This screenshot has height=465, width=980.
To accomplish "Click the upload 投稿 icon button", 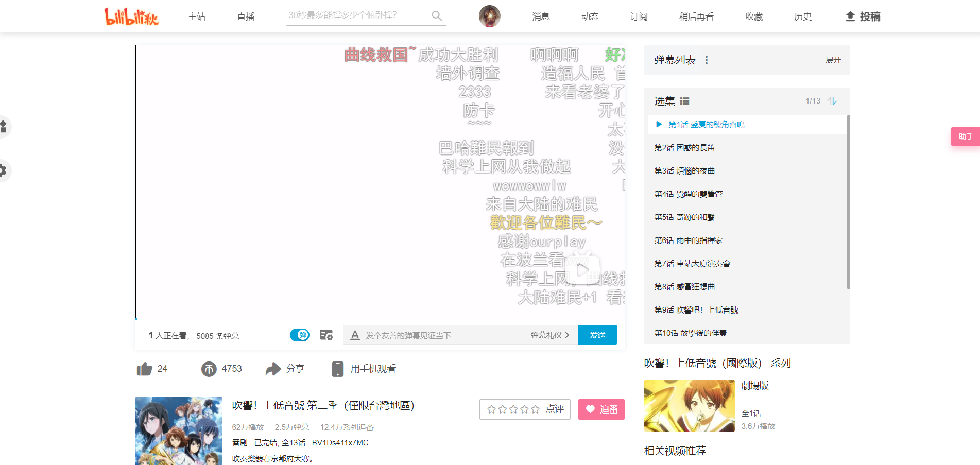I will tap(863, 16).
